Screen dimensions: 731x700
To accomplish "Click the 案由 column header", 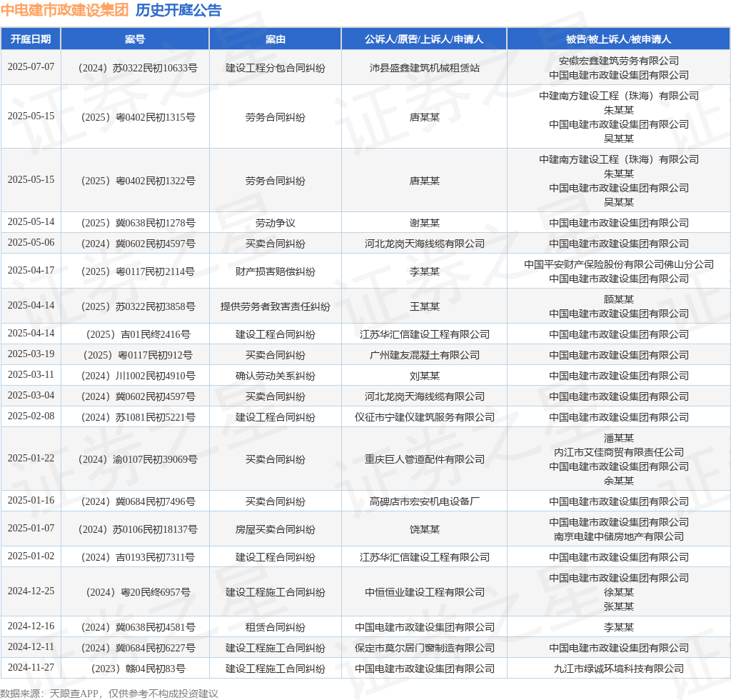I will pos(275,39).
